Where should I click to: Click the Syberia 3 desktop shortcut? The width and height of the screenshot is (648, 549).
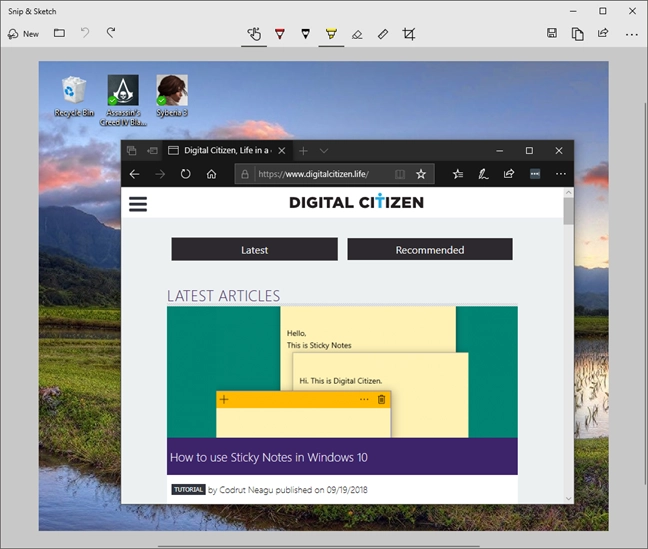(172, 96)
